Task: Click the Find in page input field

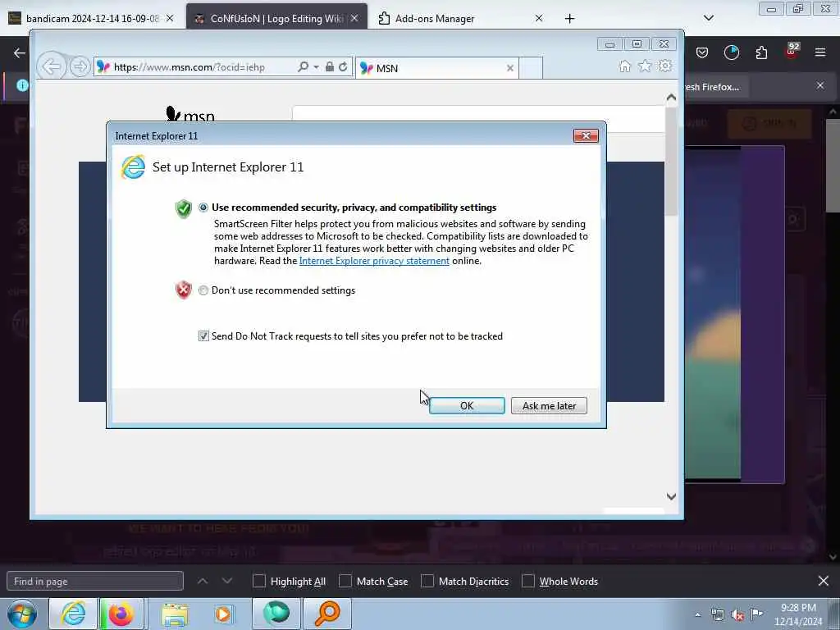Action: tap(95, 582)
